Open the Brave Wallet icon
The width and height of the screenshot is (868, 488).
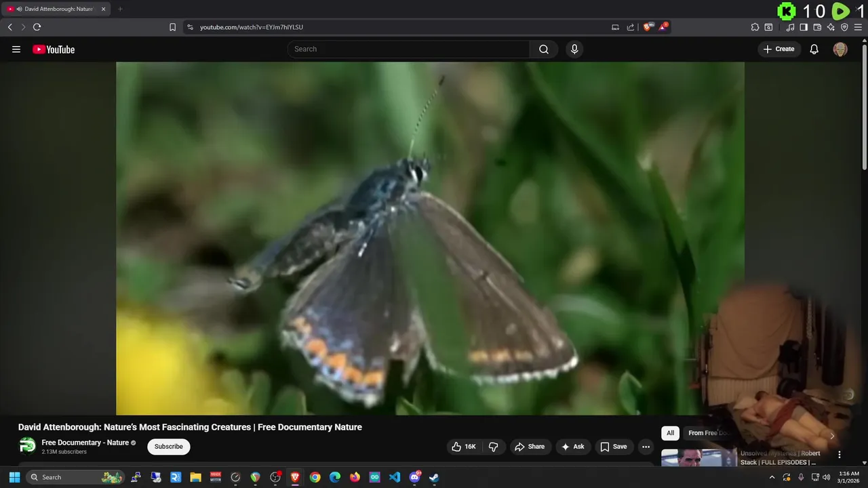point(817,27)
